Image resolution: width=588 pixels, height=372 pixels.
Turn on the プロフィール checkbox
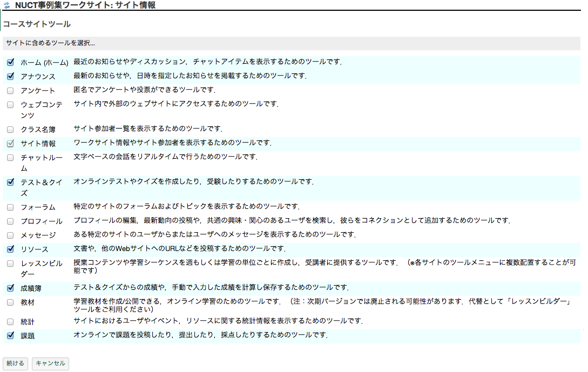point(10,221)
